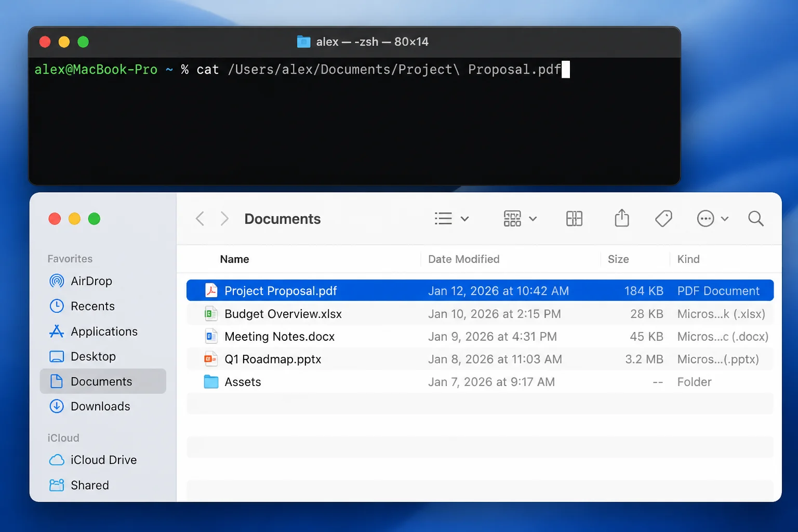798x532 pixels.
Task: Open Finder search magnifier
Action: click(x=756, y=219)
